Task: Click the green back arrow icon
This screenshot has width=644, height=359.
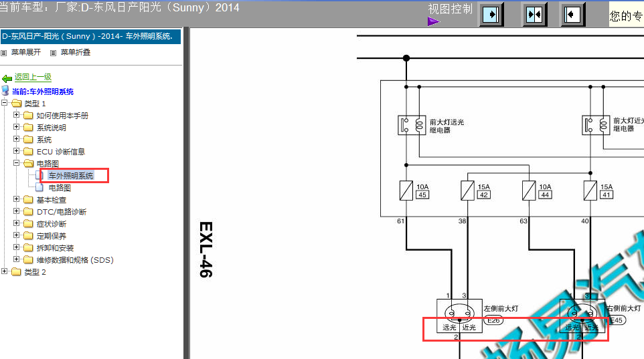Action: (x=7, y=78)
